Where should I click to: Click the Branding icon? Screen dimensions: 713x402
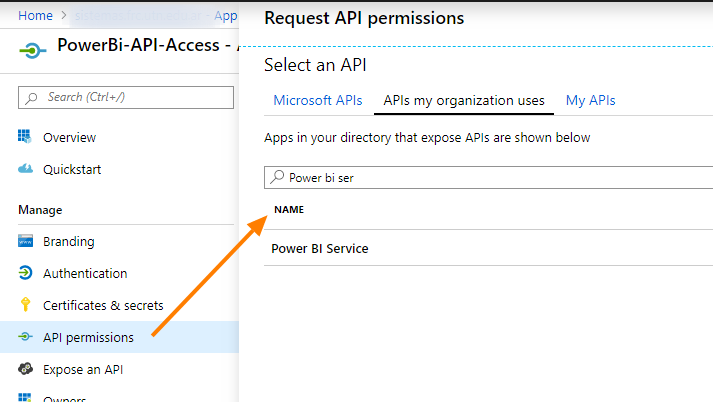tap(25, 241)
